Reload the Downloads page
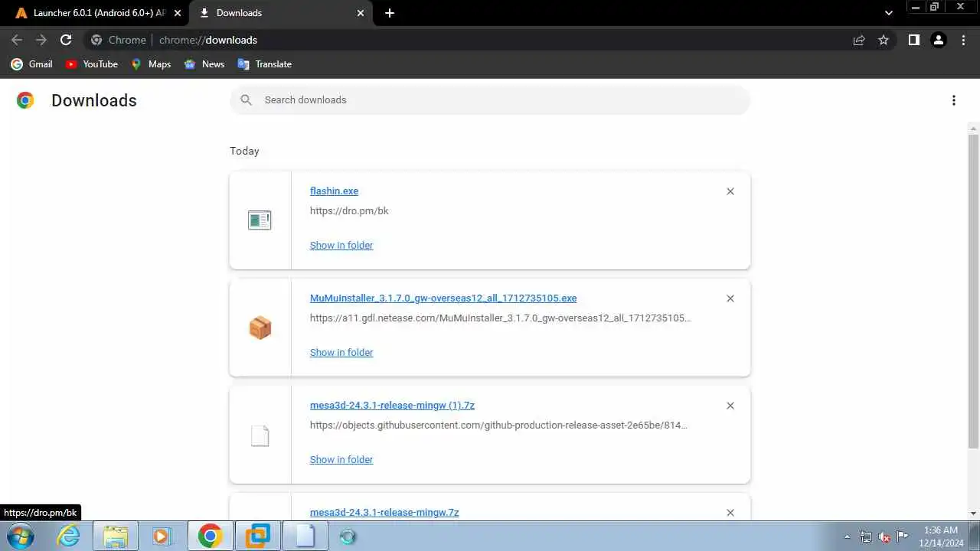 (x=66, y=40)
